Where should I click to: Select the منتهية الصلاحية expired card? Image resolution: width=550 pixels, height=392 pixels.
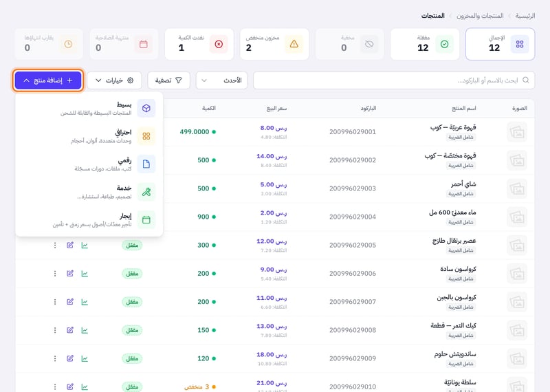[x=124, y=44]
